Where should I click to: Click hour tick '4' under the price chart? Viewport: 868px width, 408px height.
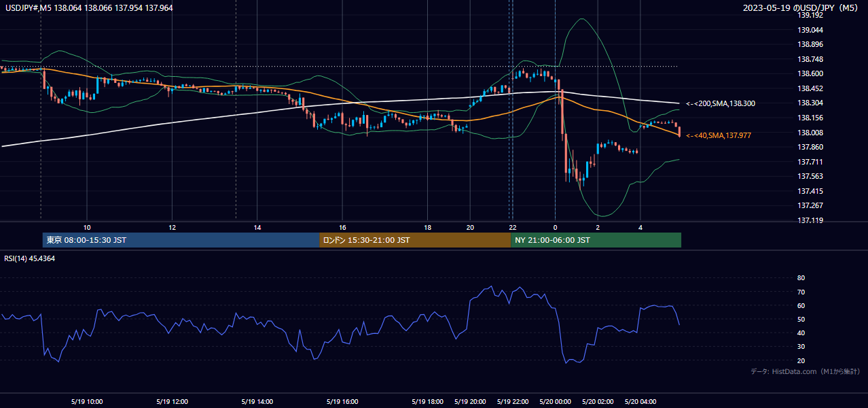[640, 227]
